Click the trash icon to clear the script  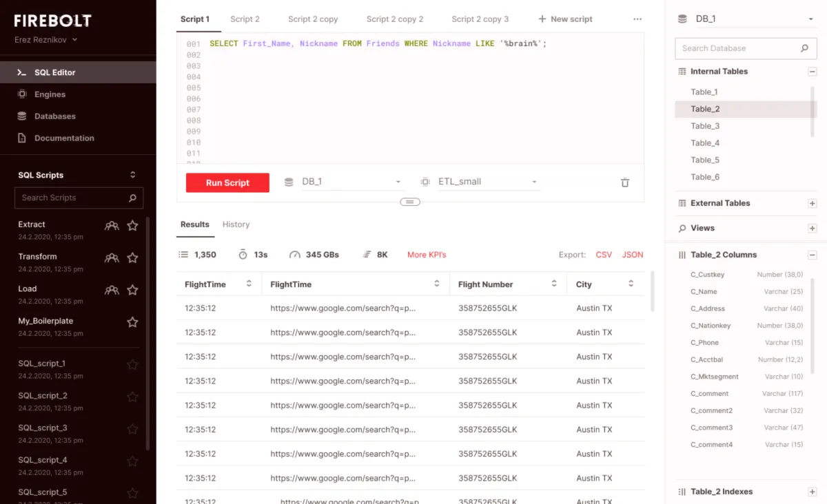(624, 182)
